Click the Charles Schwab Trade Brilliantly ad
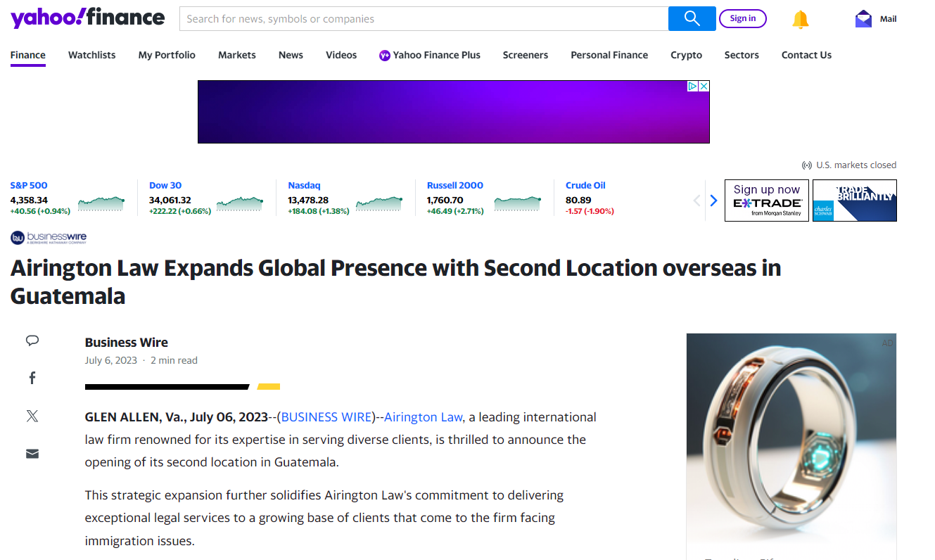This screenshot has width=935, height=560. (855, 201)
